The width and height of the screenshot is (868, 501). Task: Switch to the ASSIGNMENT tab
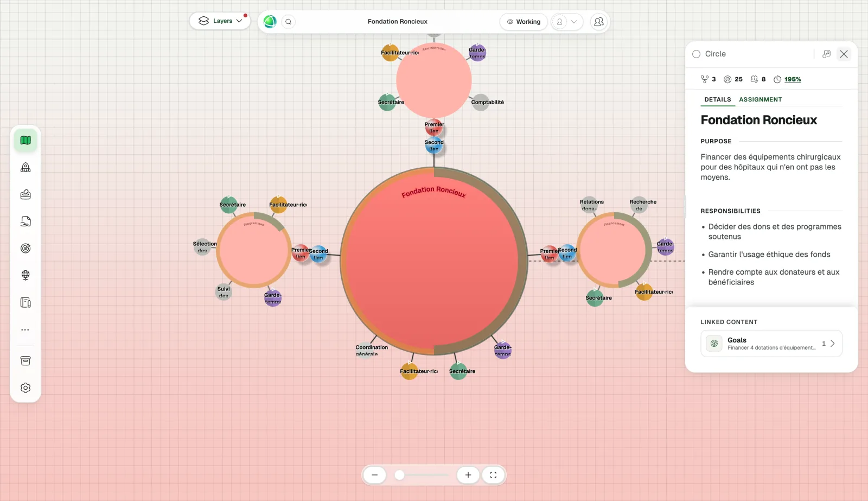coord(760,99)
